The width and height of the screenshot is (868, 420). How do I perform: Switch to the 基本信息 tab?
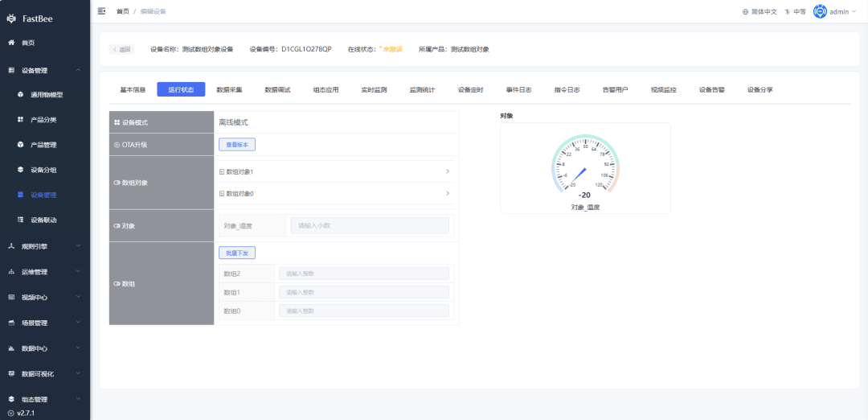coord(133,90)
